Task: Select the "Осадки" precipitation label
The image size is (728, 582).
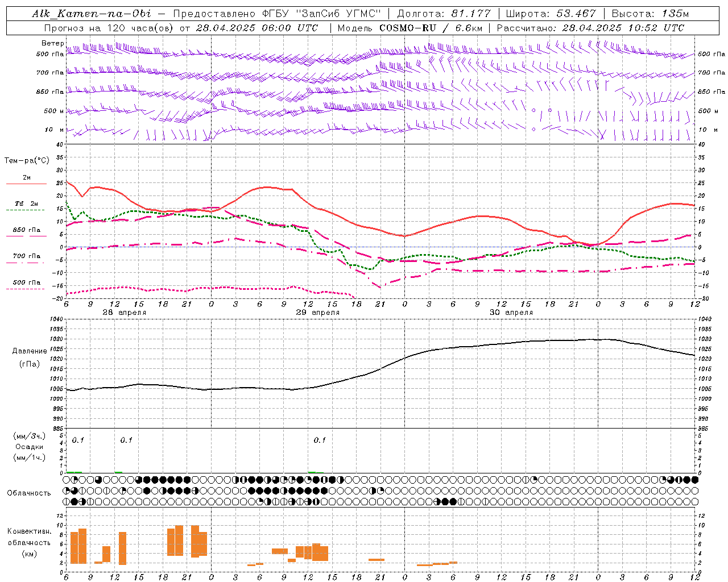Action: point(30,447)
